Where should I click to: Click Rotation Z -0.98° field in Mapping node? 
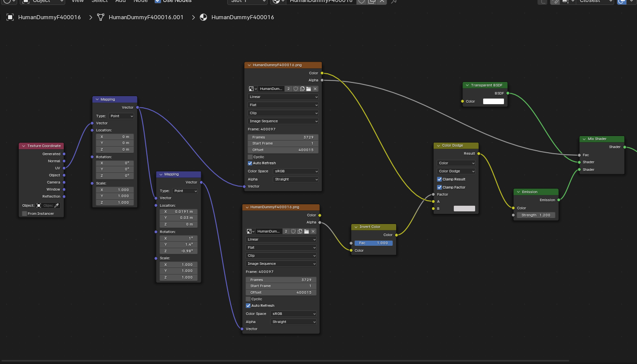[x=178, y=251]
